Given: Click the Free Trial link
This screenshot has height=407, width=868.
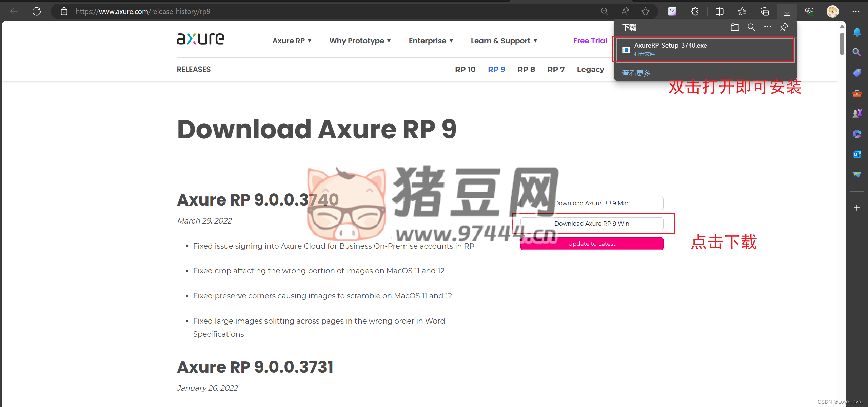Looking at the screenshot, I should 590,41.
